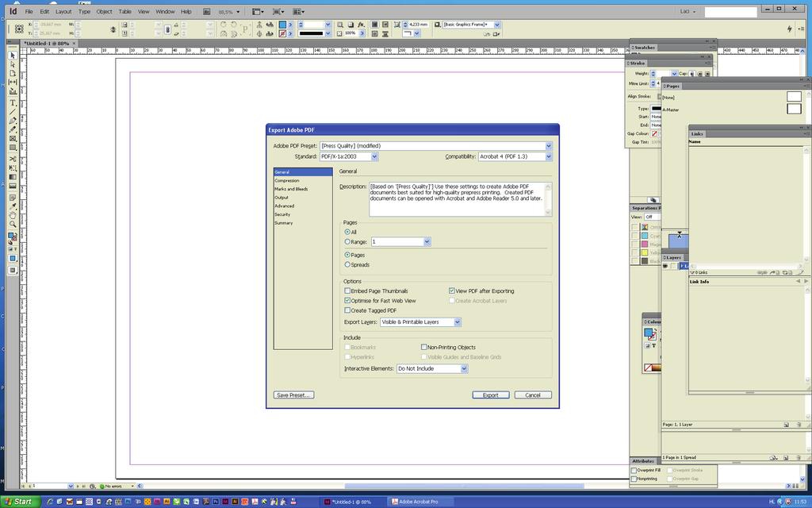
Task: Click the reference point locator in Control panel
Action: pyautogui.click(x=19, y=29)
